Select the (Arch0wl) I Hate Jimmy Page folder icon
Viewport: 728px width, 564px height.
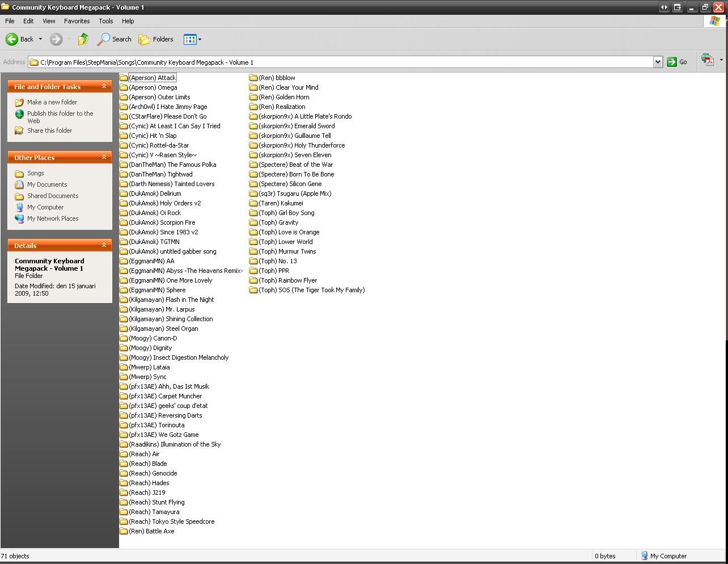pyautogui.click(x=124, y=107)
